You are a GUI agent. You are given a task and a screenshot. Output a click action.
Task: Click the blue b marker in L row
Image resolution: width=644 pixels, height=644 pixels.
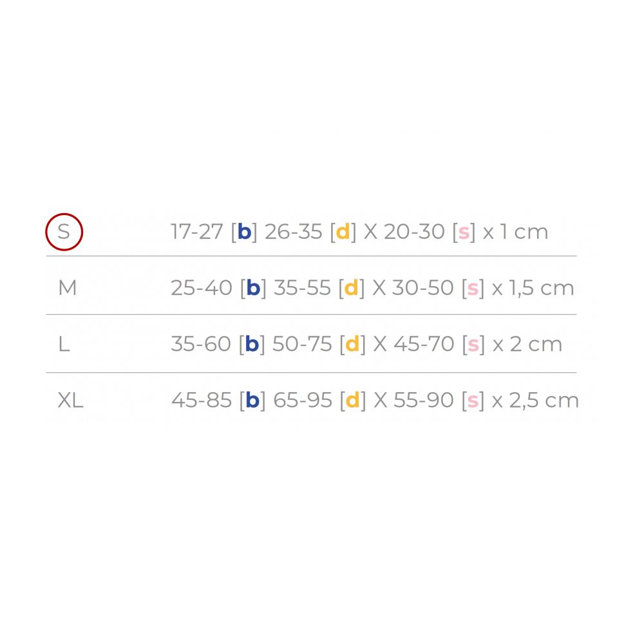pos(252,344)
